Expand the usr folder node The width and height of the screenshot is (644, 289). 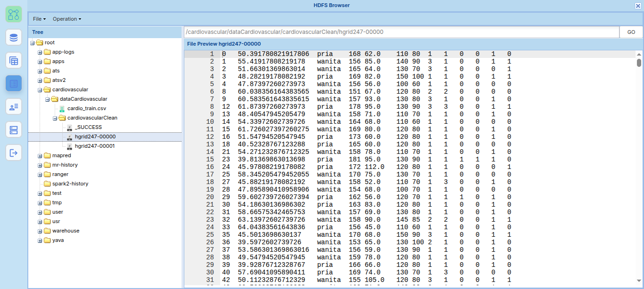coord(40,222)
